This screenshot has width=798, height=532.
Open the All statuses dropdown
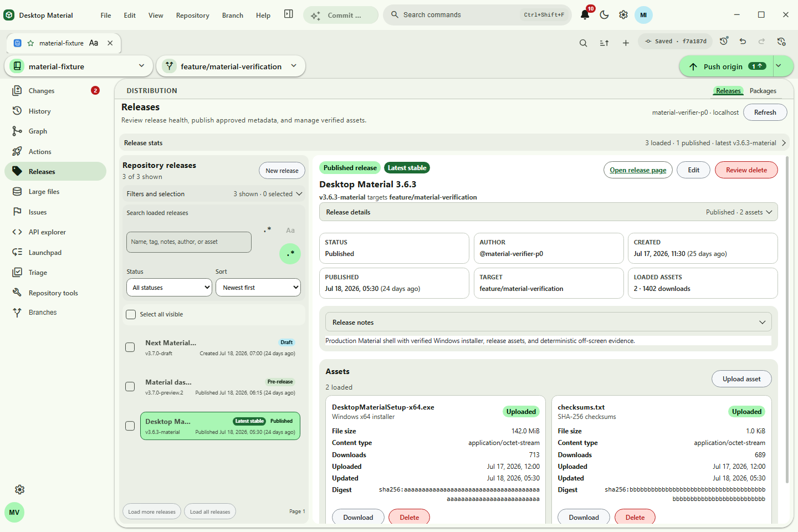(169, 288)
